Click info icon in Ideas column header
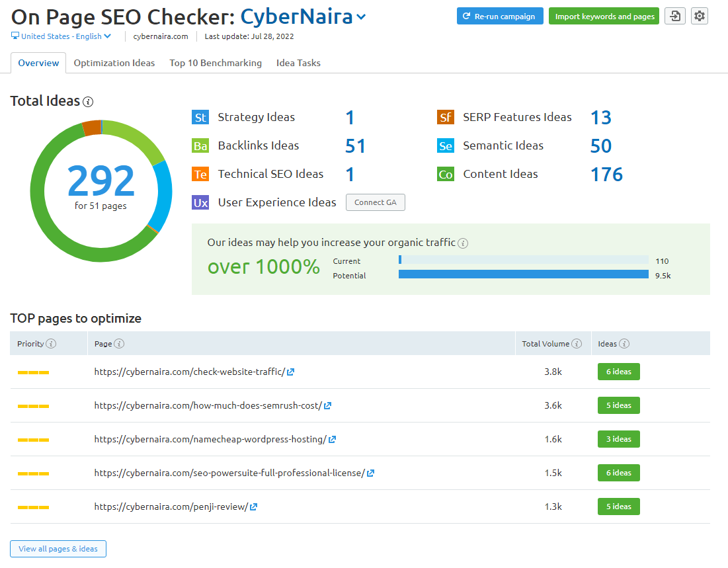This screenshot has width=728, height=568. (624, 344)
